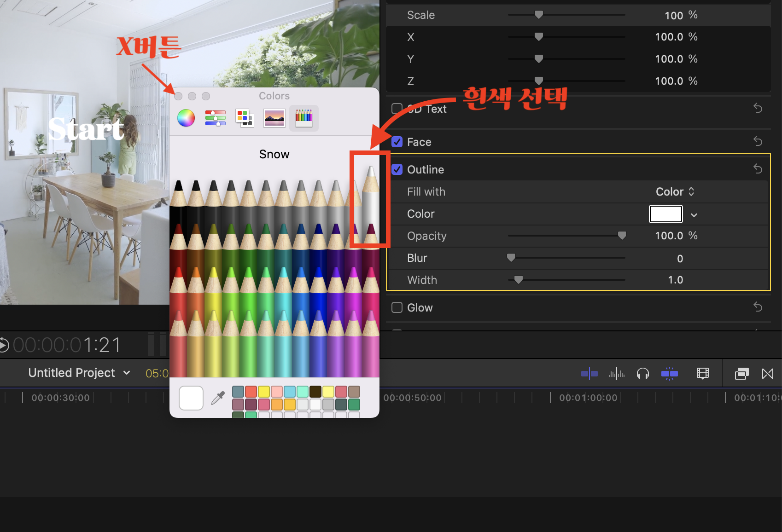Toggle audio skimming waveform icon
Screen dimensions: 782x532
616,374
